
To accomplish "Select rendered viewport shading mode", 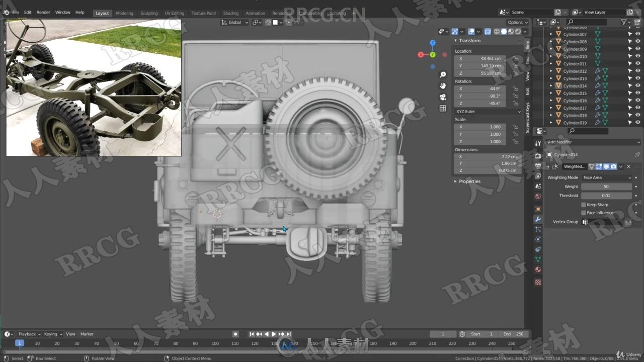I will coord(518,31).
